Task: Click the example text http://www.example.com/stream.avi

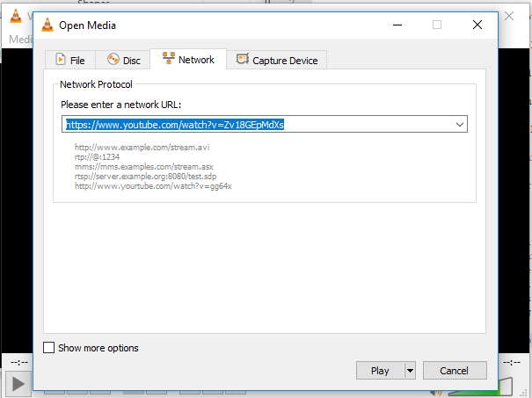Action: pyautogui.click(x=142, y=147)
